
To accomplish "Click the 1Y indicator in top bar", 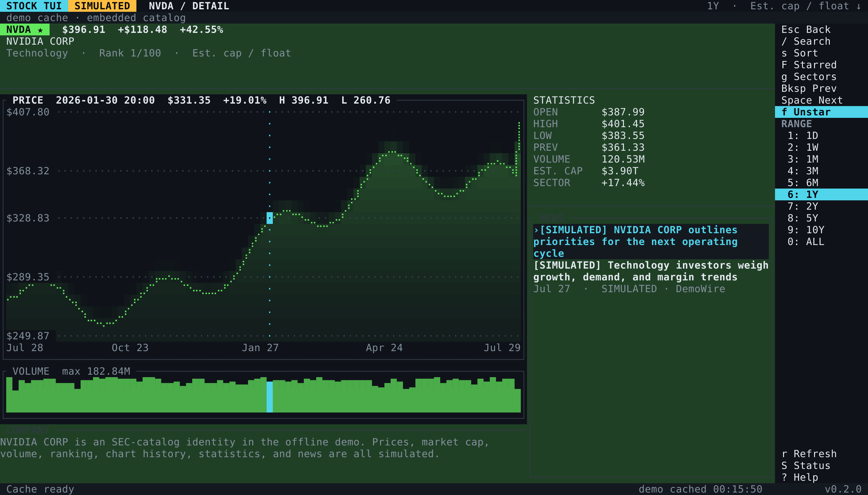I will pyautogui.click(x=713, y=6).
